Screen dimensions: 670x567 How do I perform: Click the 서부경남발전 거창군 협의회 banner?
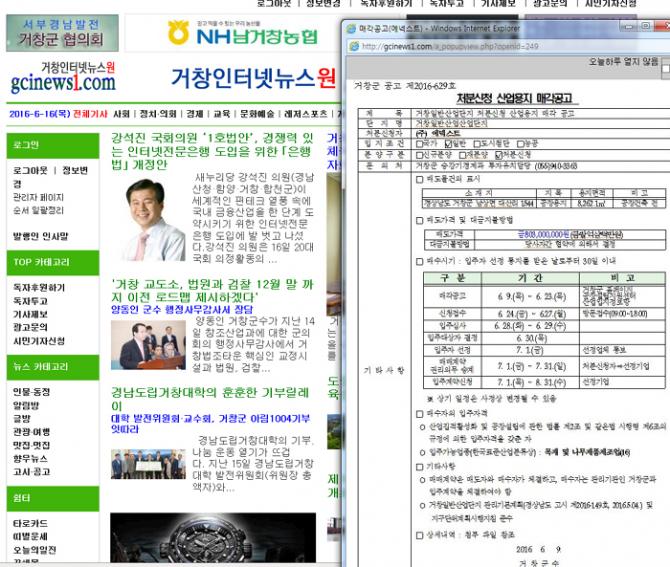pos(62,33)
